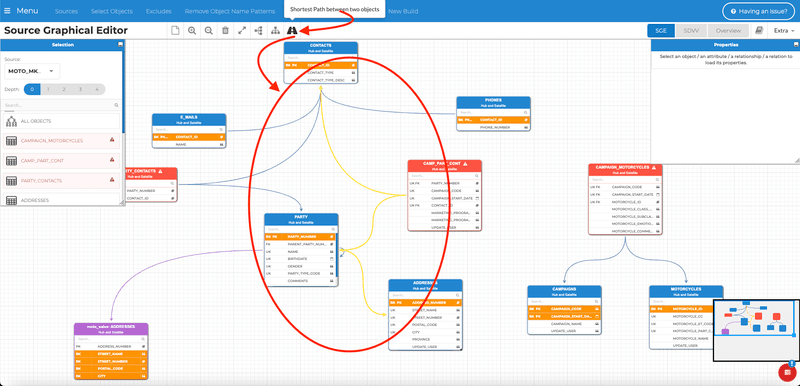800x386 pixels.
Task: Open the Select Objects menu item
Action: (112, 11)
